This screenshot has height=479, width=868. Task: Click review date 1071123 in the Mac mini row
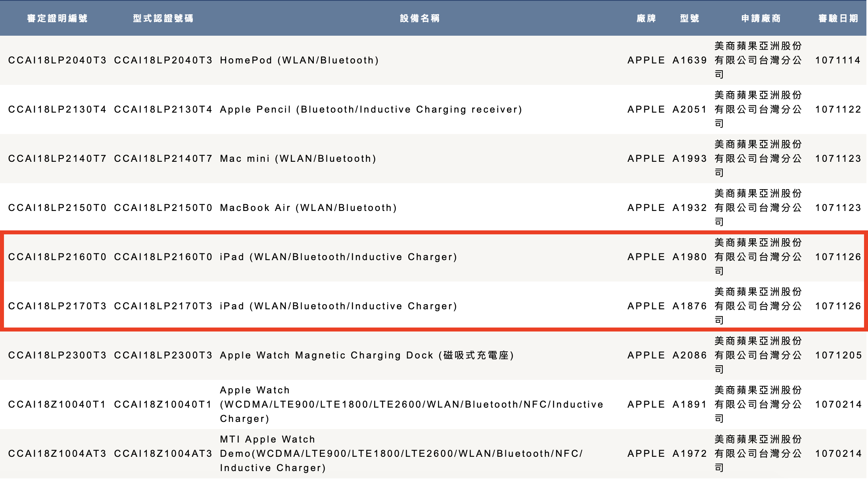pos(838,159)
